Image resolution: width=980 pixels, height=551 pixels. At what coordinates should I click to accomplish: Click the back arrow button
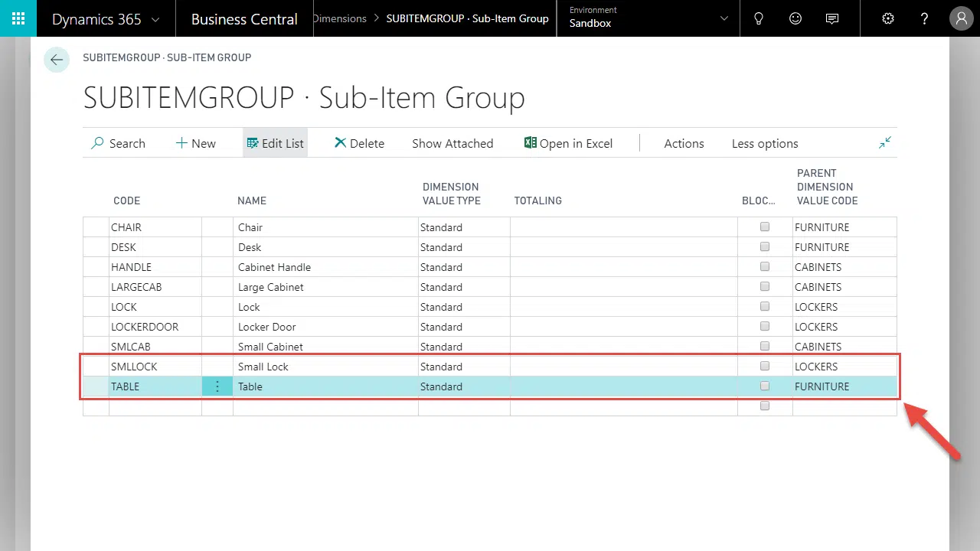coord(57,60)
